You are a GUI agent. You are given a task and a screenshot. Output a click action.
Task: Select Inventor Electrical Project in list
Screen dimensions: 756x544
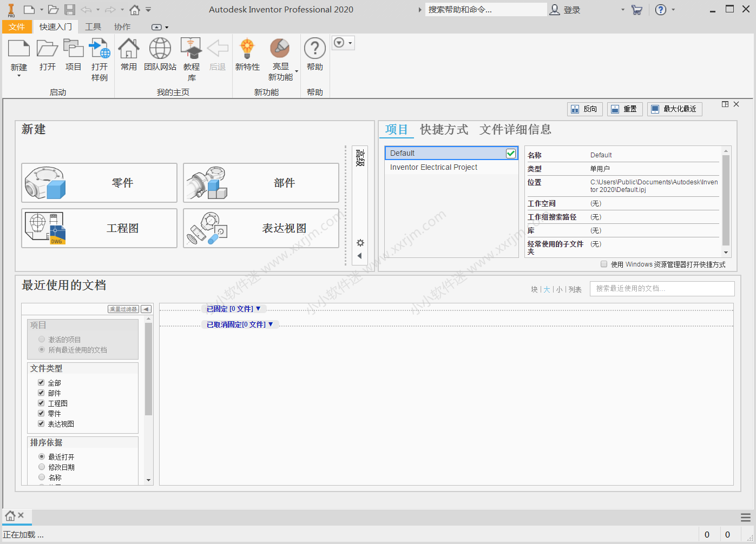[451, 167]
